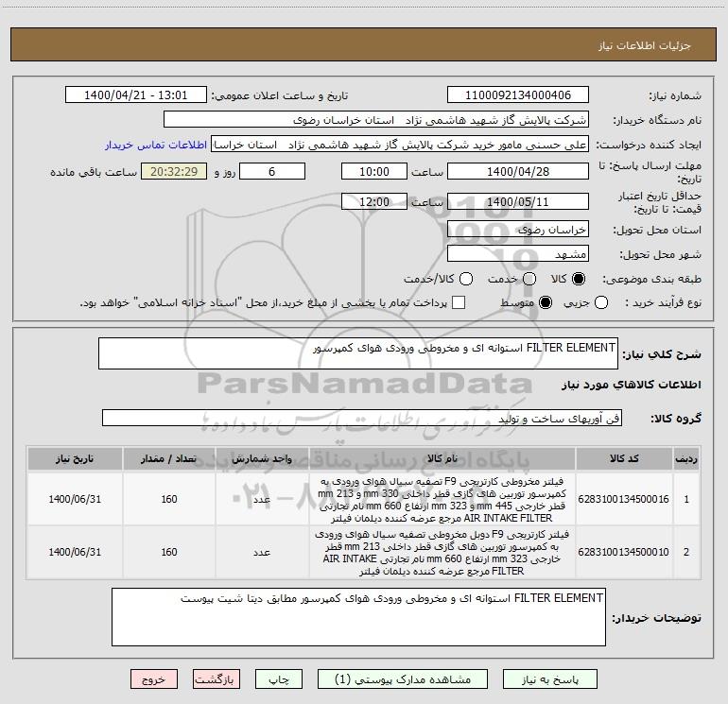Click the delivery province field خراسان رضوی
The image size is (728, 704).
[518, 230]
